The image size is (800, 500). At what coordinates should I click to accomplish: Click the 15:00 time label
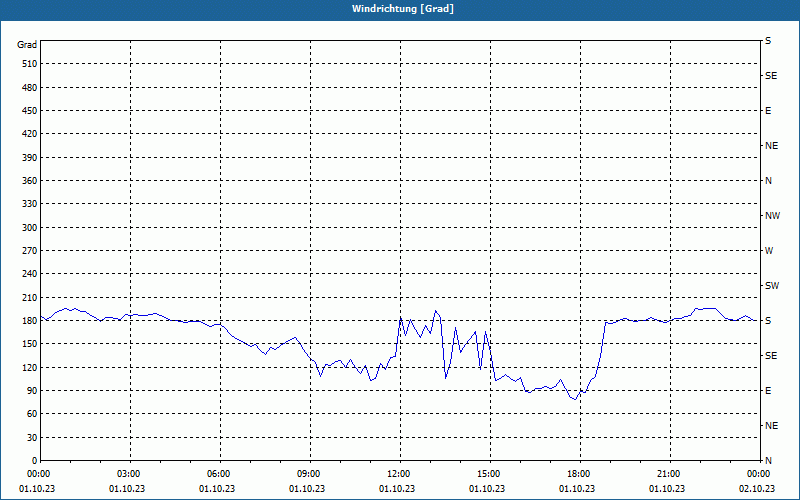pos(490,474)
